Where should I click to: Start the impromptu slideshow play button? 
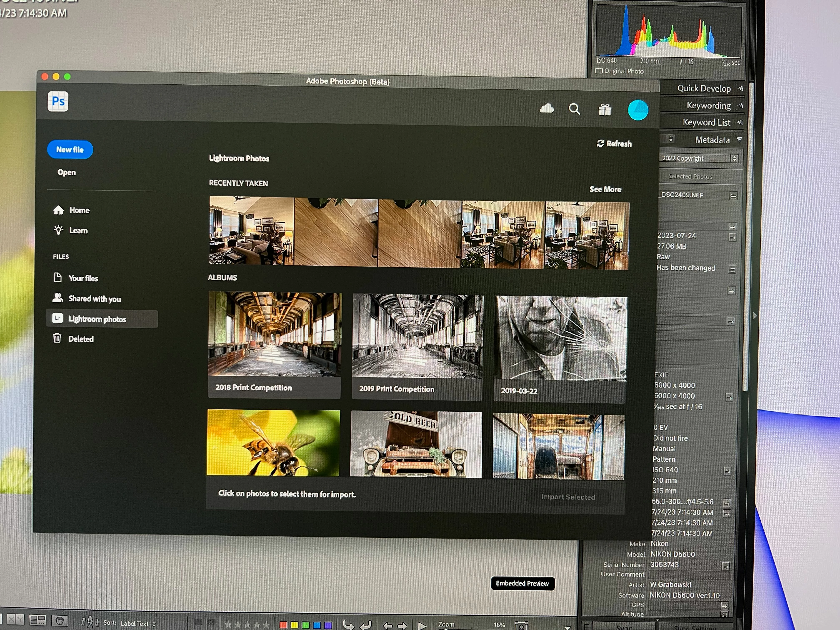coord(422,625)
